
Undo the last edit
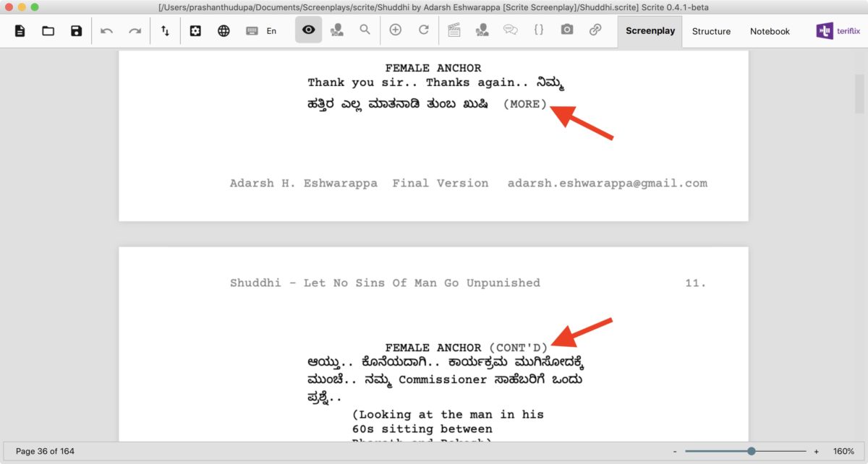pos(107,31)
